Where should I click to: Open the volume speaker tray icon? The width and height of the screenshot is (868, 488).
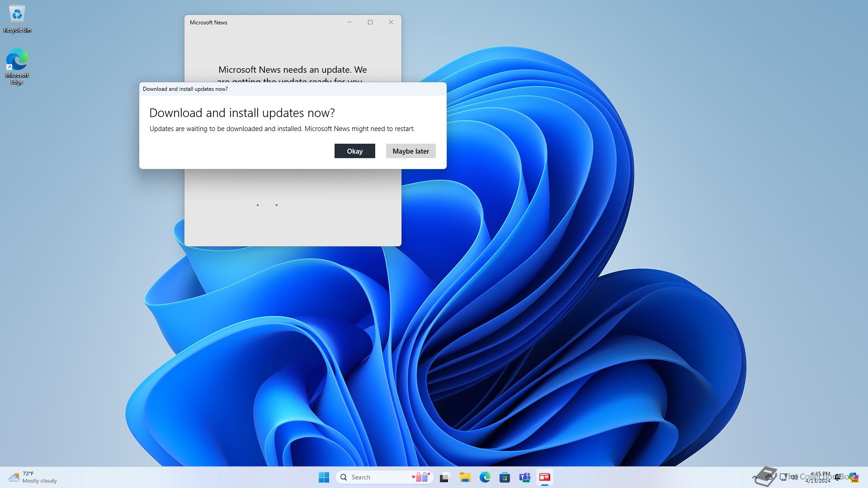point(794,477)
